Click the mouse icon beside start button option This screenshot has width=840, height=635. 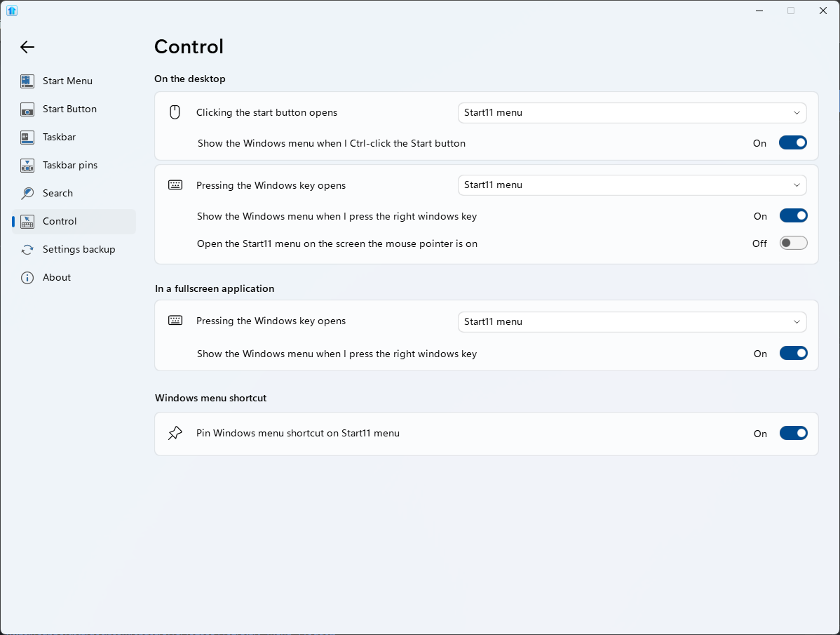(175, 112)
